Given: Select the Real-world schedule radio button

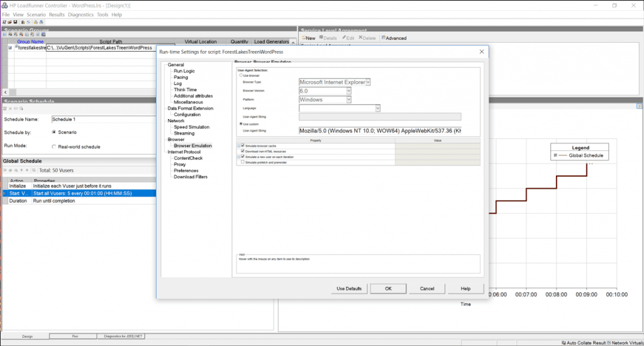Looking at the screenshot, I should 54,147.
